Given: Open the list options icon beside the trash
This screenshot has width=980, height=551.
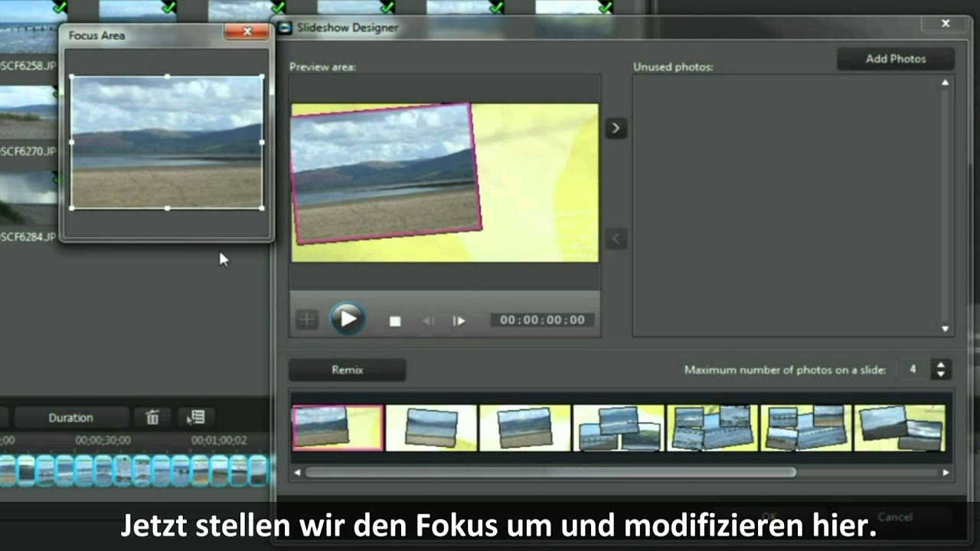Looking at the screenshot, I should pos(195,417).
